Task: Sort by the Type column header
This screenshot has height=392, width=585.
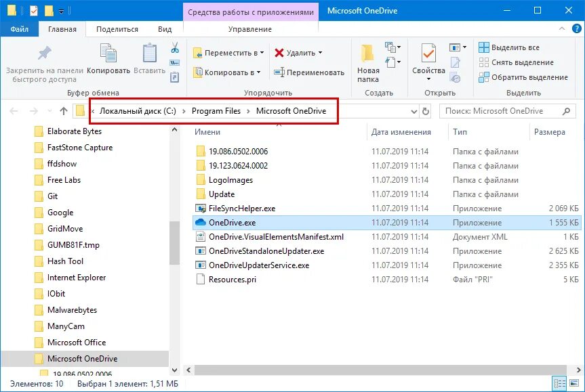Action: [x=460, y=132]
